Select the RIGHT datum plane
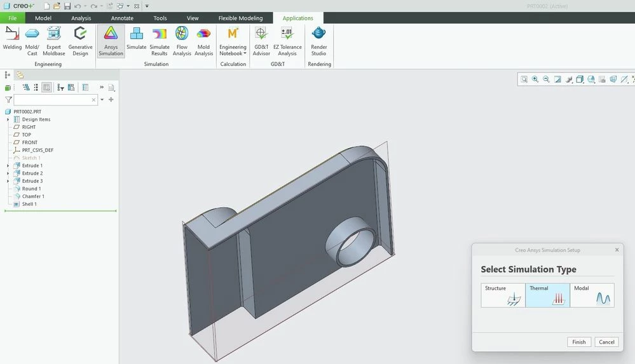This screenshot has width=635, height=364. pyautogui.click(x=29, y=127)
